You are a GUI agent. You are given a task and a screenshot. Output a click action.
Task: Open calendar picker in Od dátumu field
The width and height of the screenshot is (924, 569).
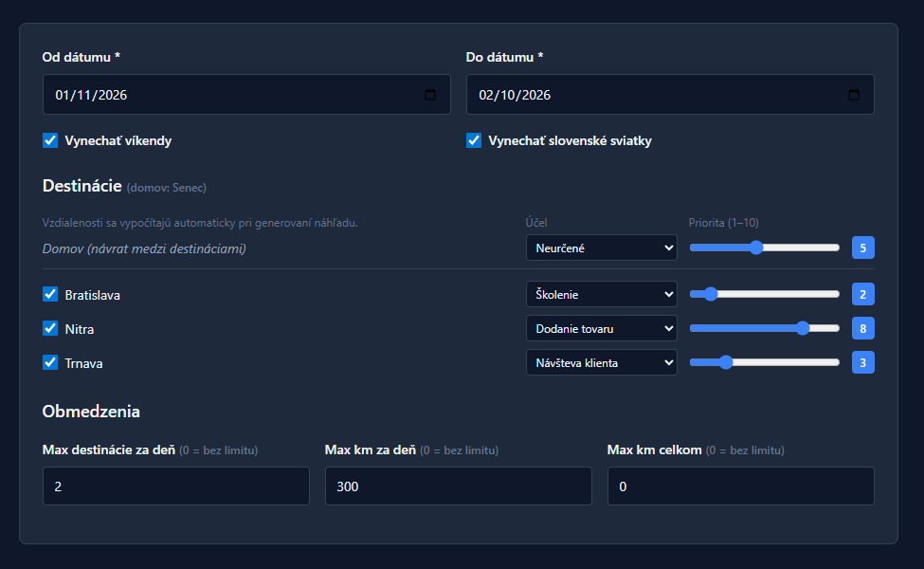[430, 95]
